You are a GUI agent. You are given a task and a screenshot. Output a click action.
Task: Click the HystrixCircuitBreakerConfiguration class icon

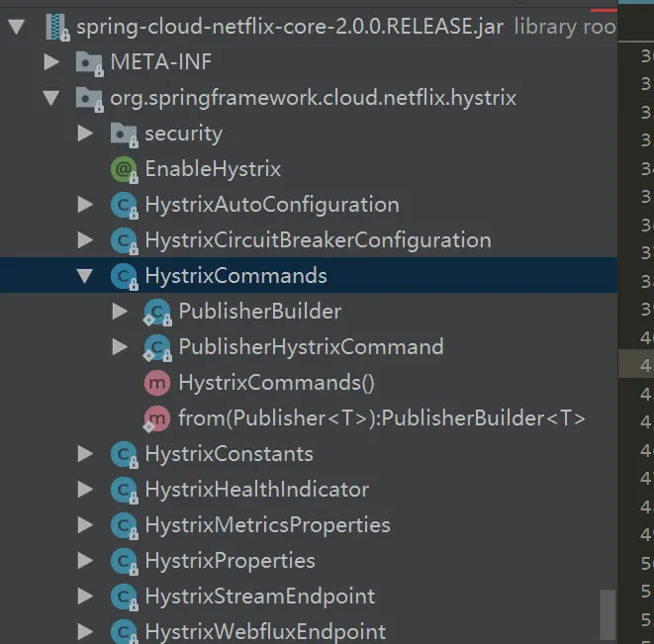click(124, 241)
